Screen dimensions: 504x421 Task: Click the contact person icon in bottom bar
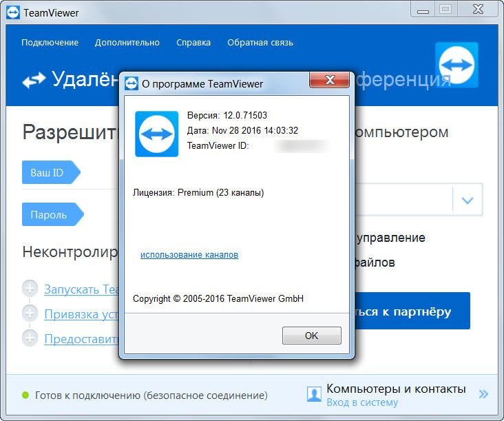[x=314, y=394]
